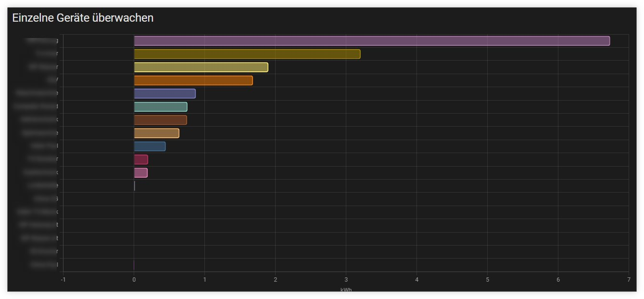Click the small pink bar under the crimson one

[x=140, y=172]
